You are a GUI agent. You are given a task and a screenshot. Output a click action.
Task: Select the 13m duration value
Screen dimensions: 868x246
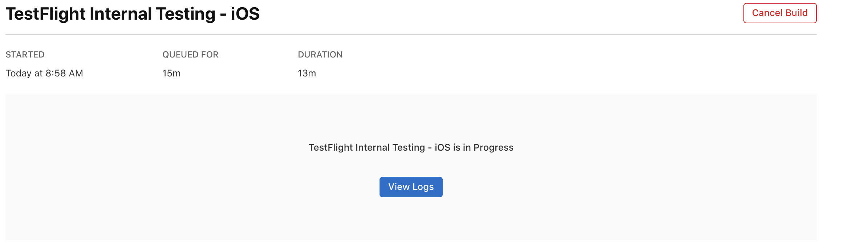[307, 73]
